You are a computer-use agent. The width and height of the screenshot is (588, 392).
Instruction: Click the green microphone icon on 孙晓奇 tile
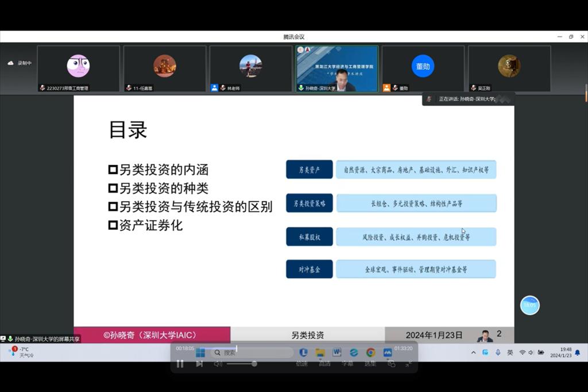point(301,88)
